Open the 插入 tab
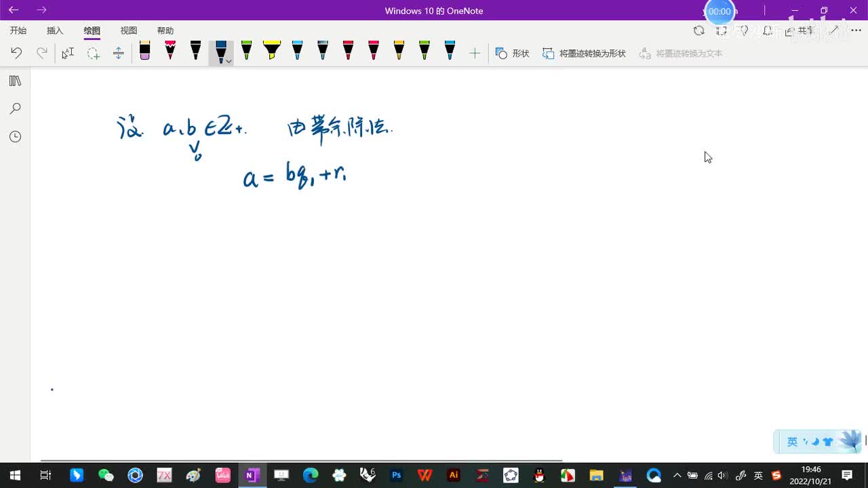868x488 pixels. point(55,30)
